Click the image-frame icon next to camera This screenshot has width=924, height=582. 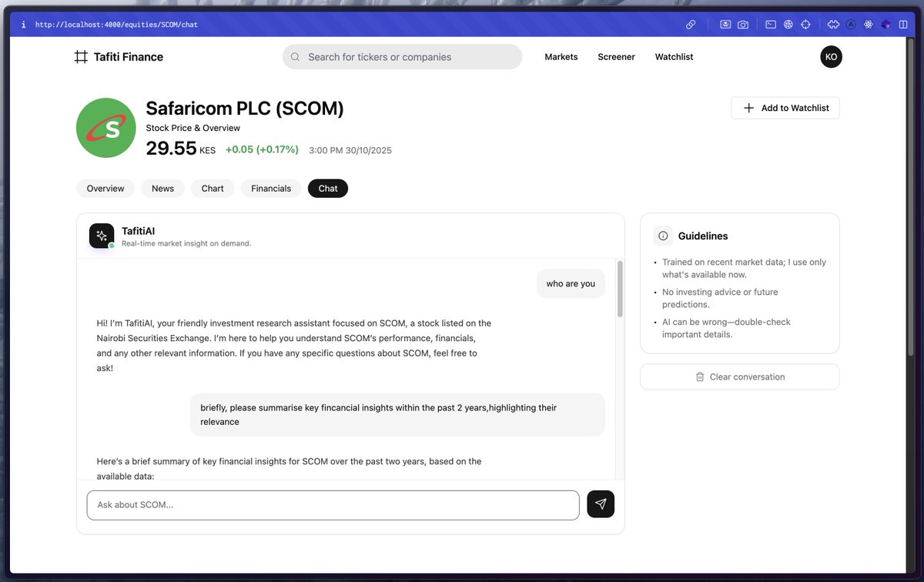(725, 25)
